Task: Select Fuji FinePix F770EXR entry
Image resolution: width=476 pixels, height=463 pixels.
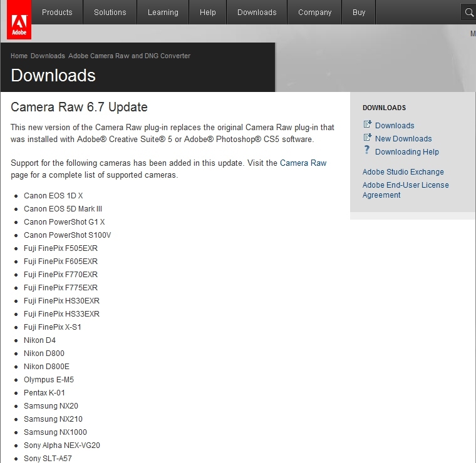Action: coord(61,275)
